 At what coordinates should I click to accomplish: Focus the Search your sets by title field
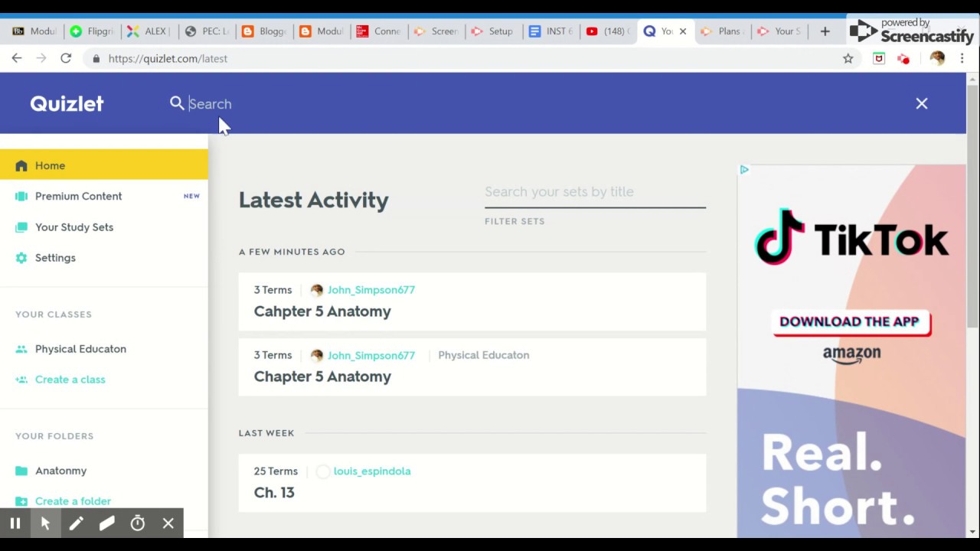point(595,192)
